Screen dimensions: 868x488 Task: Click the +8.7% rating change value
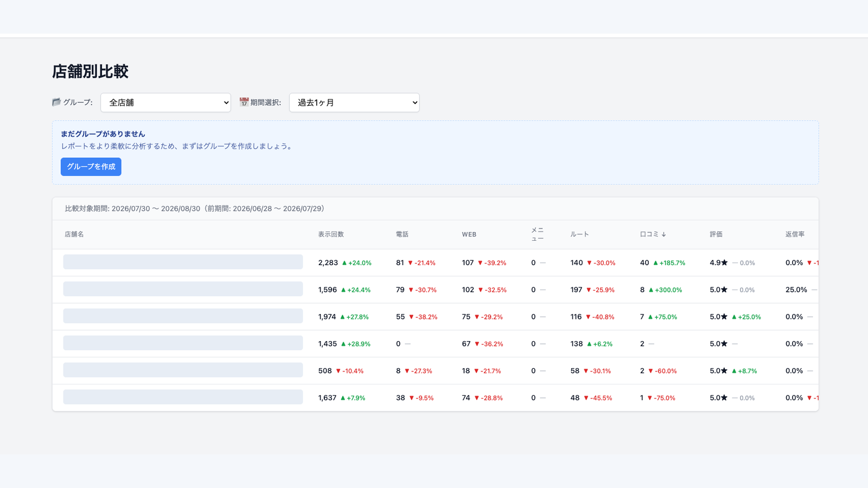(x=744, y=371)
